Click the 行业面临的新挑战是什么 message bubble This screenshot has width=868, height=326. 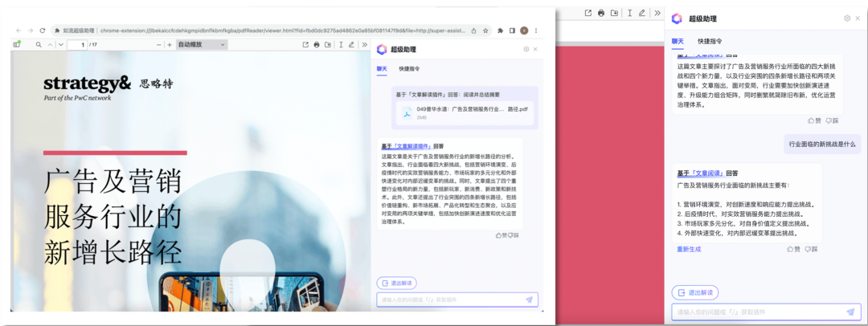(822, 144)
